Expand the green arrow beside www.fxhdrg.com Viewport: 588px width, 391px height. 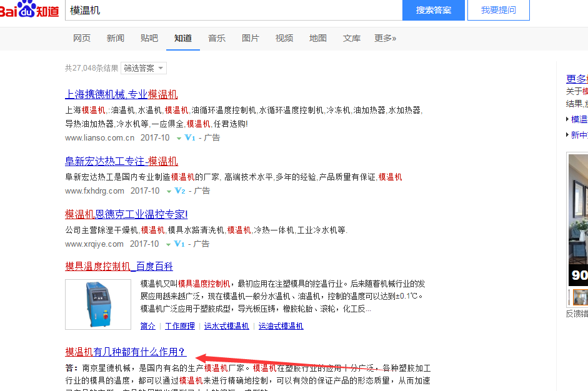coord(169,192)
